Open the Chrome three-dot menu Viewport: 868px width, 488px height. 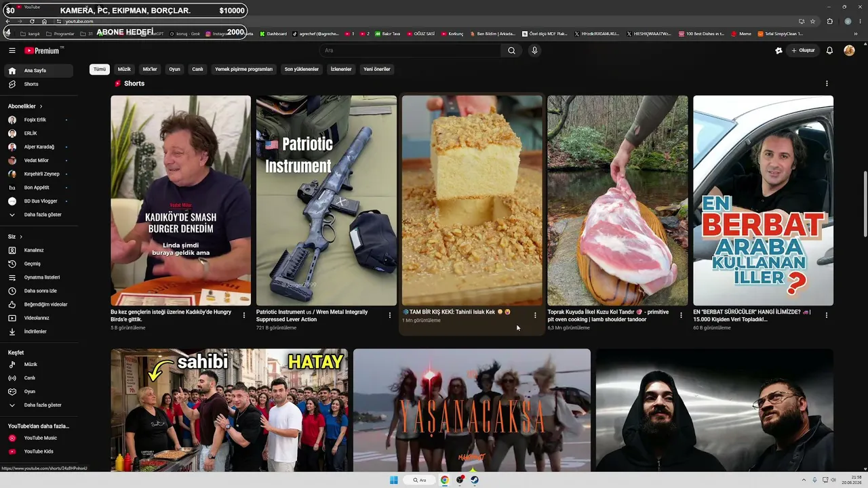[x=859, y=21]
